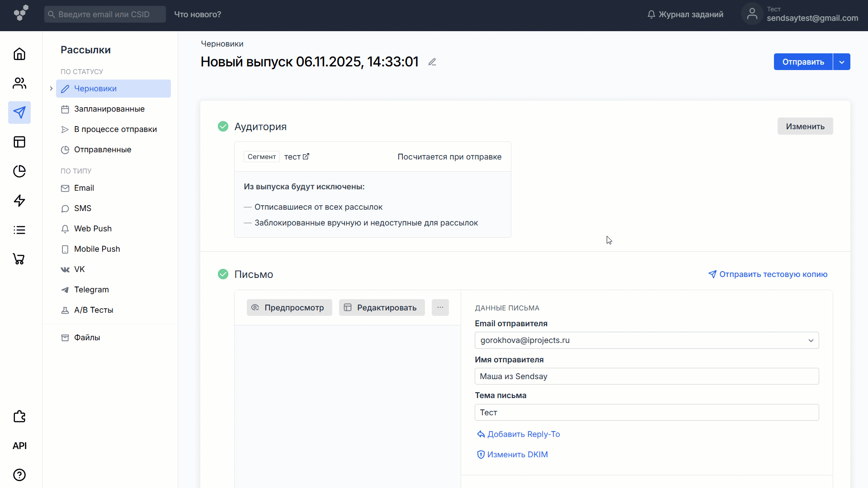Open integrations via the puzzle piece icon

pos(19,416)
